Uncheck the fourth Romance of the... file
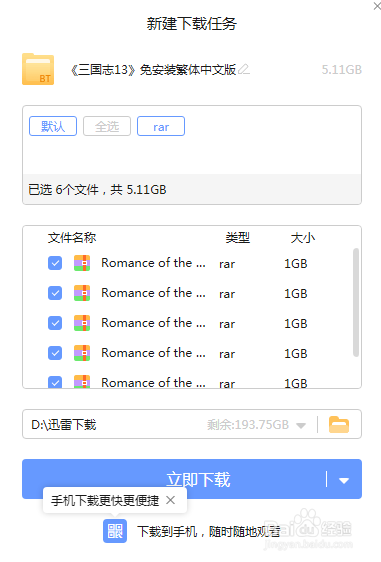 55,353
